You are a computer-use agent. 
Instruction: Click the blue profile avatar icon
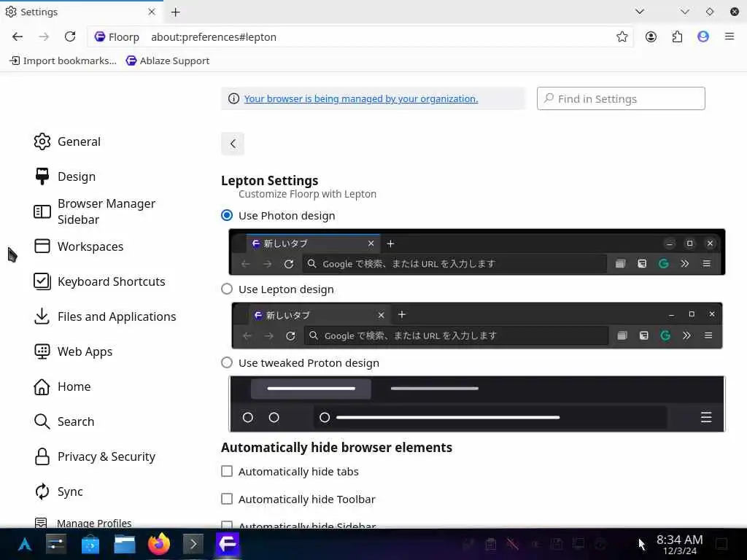tap(703, 36)
